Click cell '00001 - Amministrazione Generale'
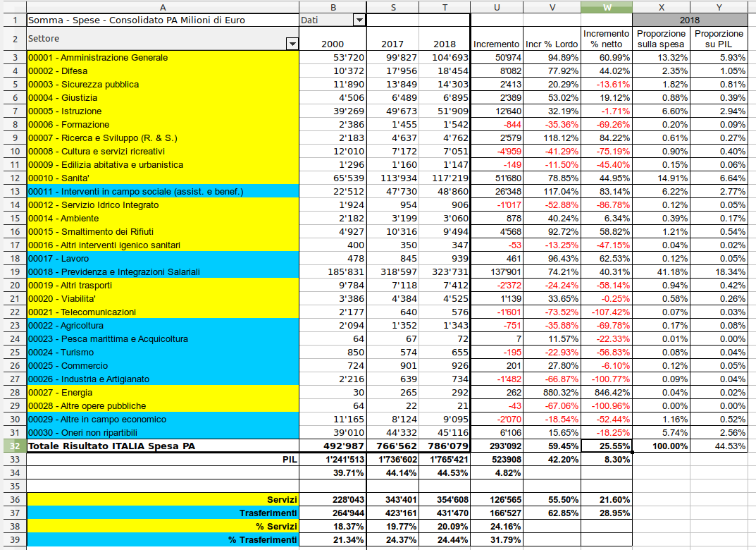 coord(163,57)
